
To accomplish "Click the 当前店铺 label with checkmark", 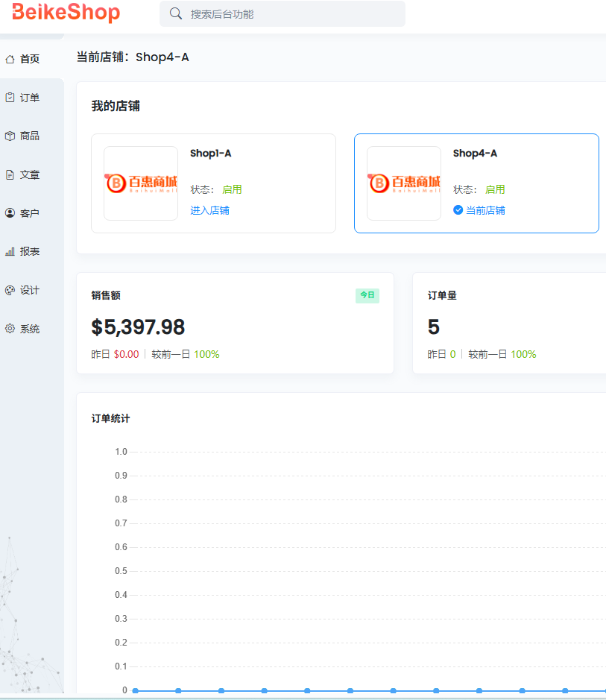I will tap(479, 210).
